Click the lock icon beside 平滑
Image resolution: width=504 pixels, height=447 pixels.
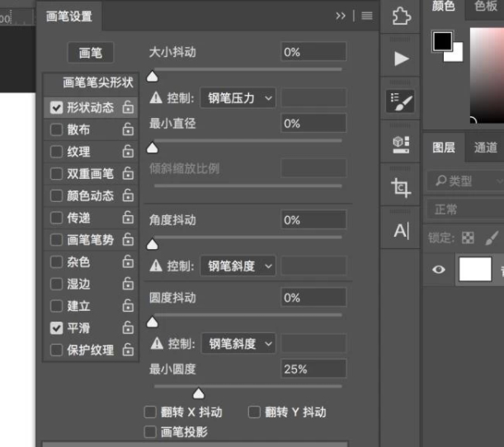pyautogui.click(x=128, y=327)
